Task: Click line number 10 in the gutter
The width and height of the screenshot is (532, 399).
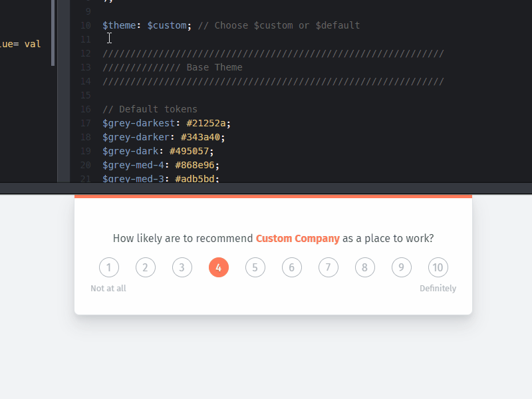Action: tap(84, 25)
